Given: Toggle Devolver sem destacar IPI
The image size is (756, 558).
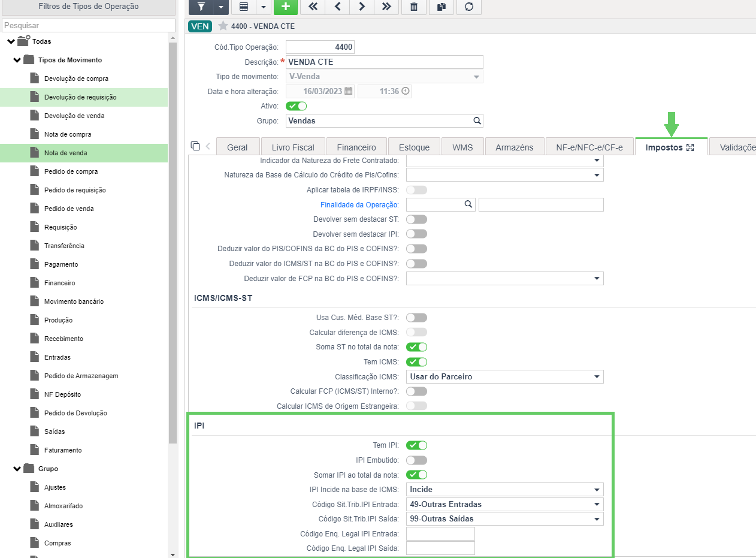Looking at the screenshot, I should pyautogui.click(x=416, y=234).
